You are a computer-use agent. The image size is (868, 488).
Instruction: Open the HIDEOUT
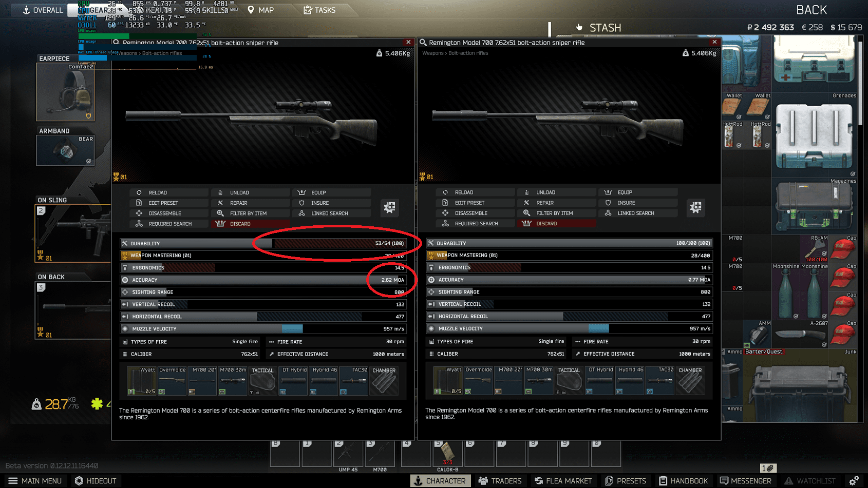pyautogui.click(x=96, y=481)
